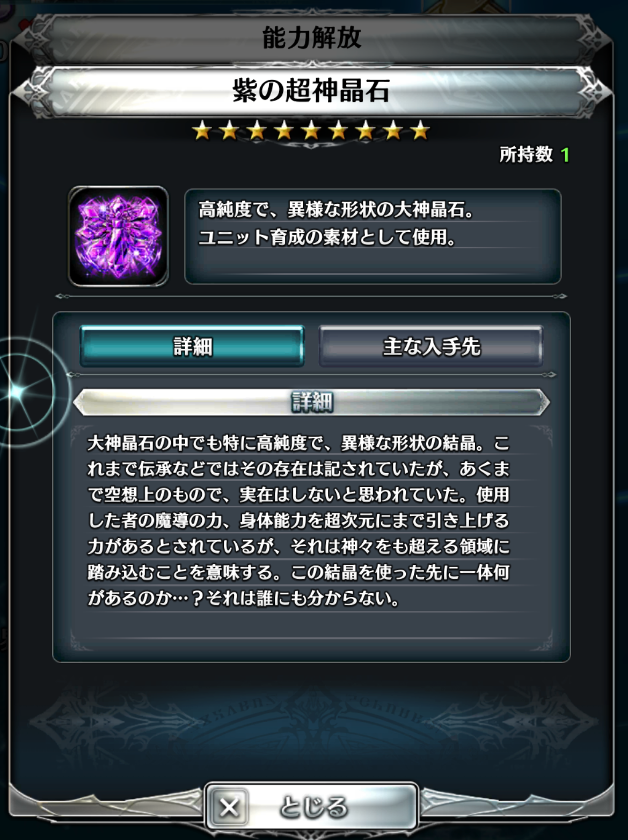This screenshot has width=628, height=840.
Task: Tap the long detail lore text
Action: 298,520
